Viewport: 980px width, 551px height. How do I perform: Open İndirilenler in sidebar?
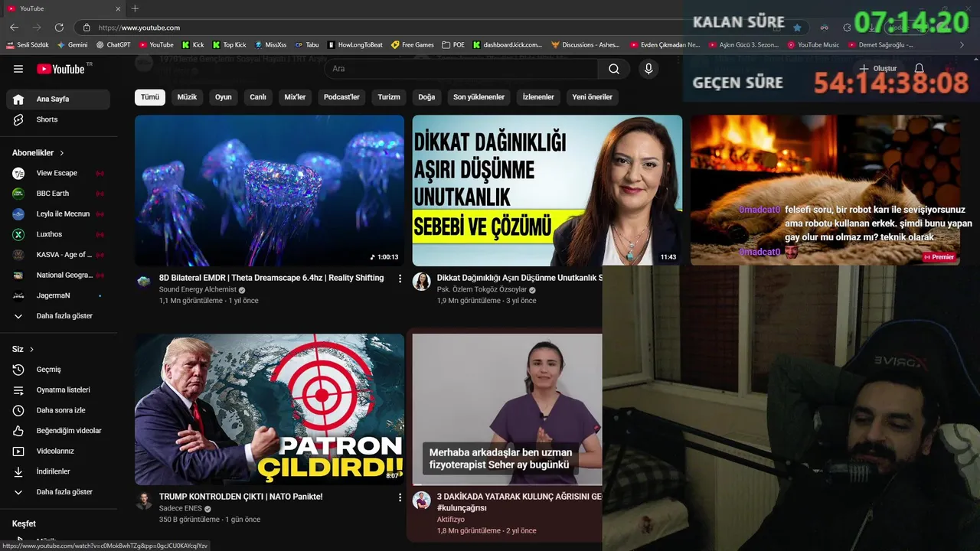click(58, 471)
